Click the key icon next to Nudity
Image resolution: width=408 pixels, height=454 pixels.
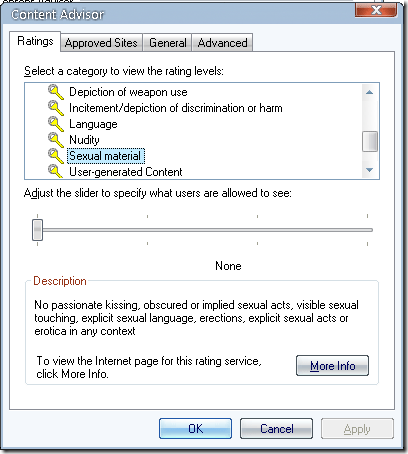pos(56,140)
